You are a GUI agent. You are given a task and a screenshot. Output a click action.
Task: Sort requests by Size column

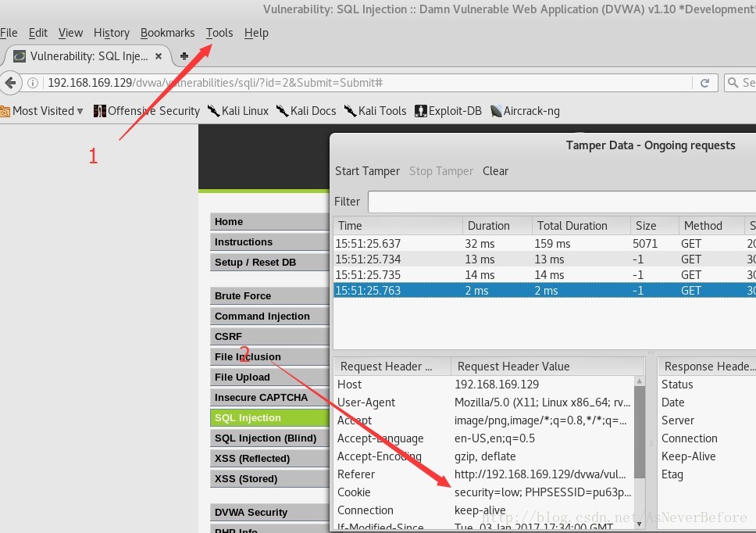click(x=654, y=226)
